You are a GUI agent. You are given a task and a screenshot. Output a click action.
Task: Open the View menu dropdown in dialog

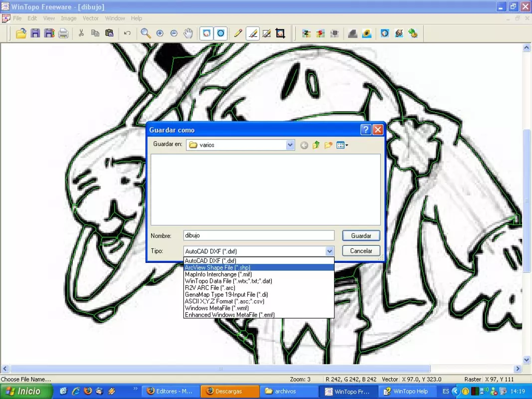342,145
